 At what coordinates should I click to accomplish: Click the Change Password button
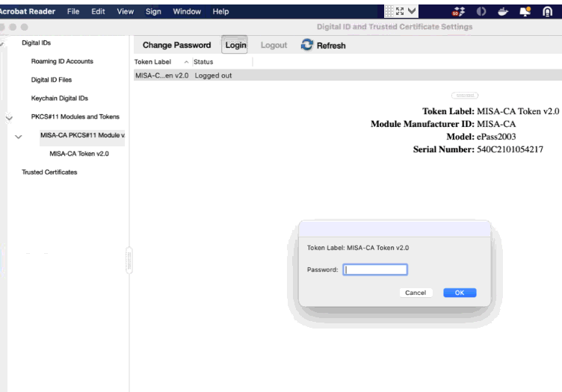click(176, 45)
